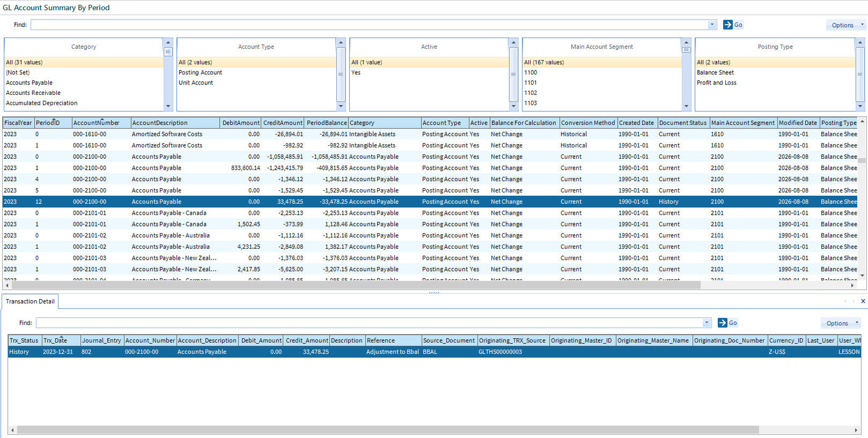Filter Main Account Segment by 1100
Viewport: 868px width, 438px height.
(x=602, y=73)
